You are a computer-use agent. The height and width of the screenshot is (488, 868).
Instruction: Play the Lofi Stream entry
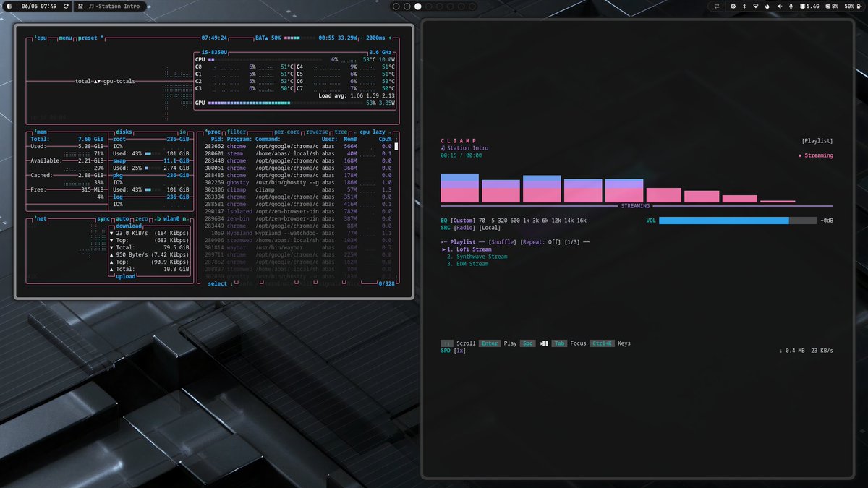click(469, 249)
